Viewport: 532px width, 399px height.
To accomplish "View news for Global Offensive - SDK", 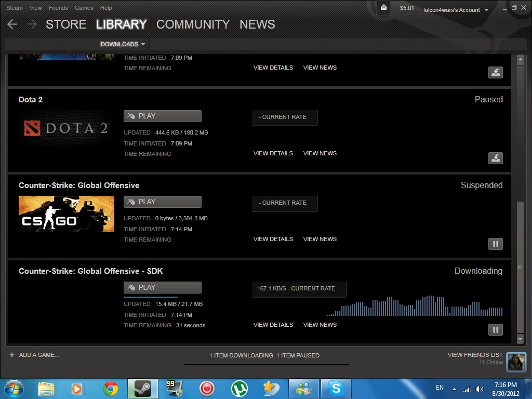I will 320,325.
